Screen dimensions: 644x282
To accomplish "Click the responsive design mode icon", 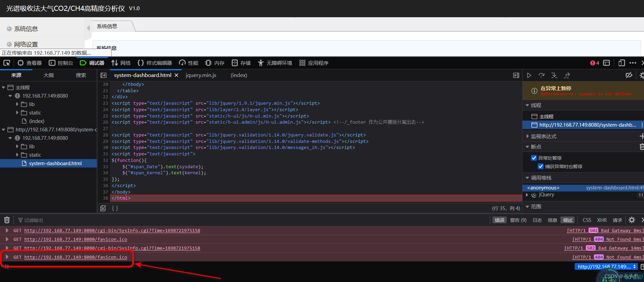I will pyautogui.click(x=621, y=63).
